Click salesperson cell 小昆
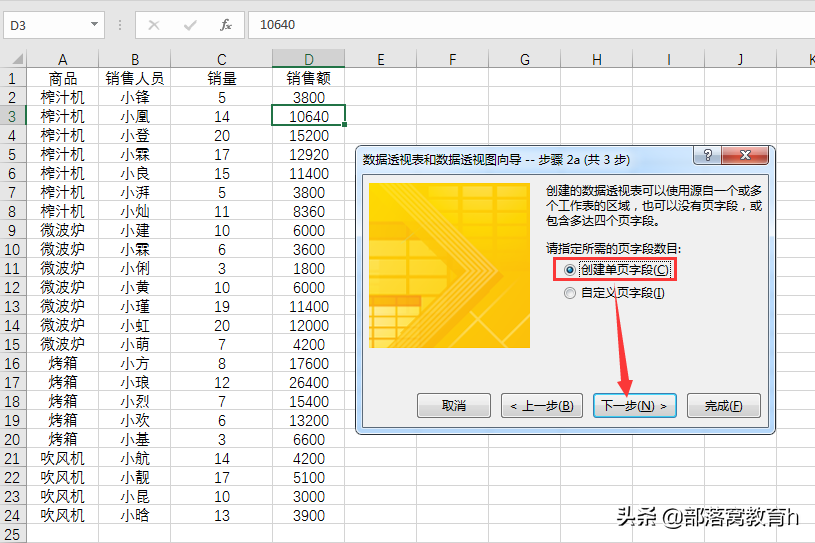 pos(135,496)
